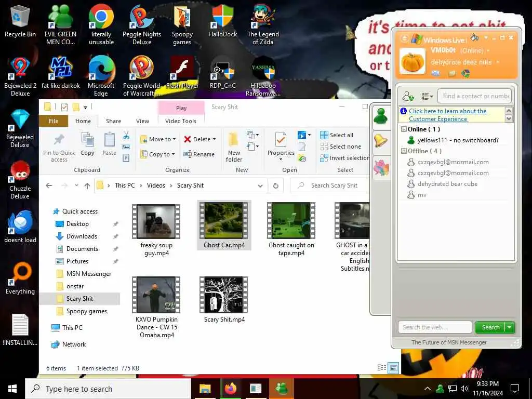This screenshot has height=399, width=532.
Task: Click the Customer Experience link in Messenger
Action: (448, 115)
